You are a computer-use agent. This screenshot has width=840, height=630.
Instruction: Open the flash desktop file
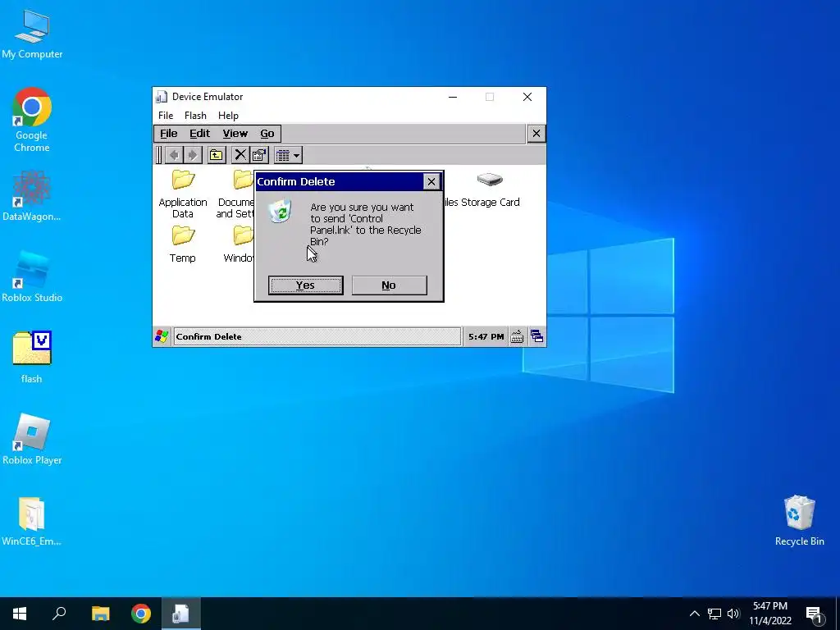click(32, 358)
